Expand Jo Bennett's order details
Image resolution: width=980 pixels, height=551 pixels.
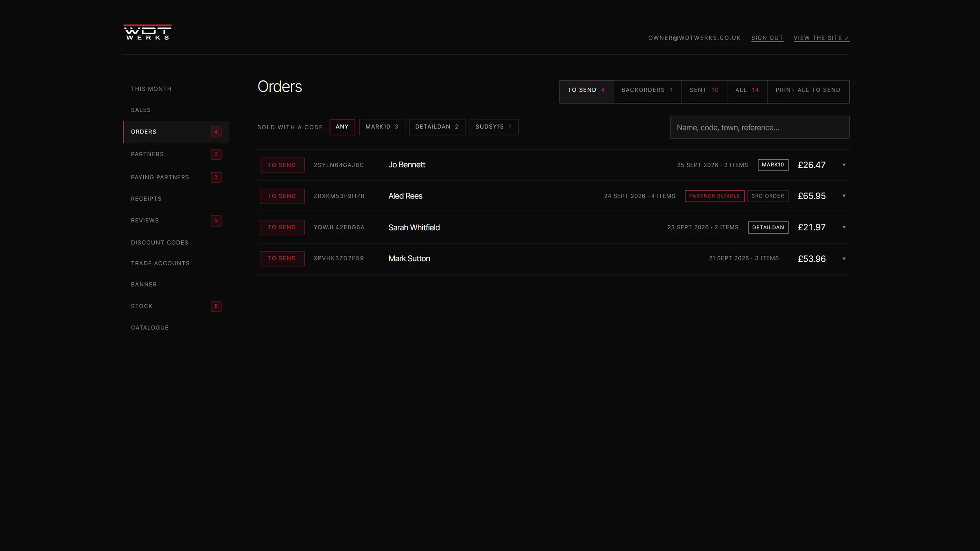(844, 165)
